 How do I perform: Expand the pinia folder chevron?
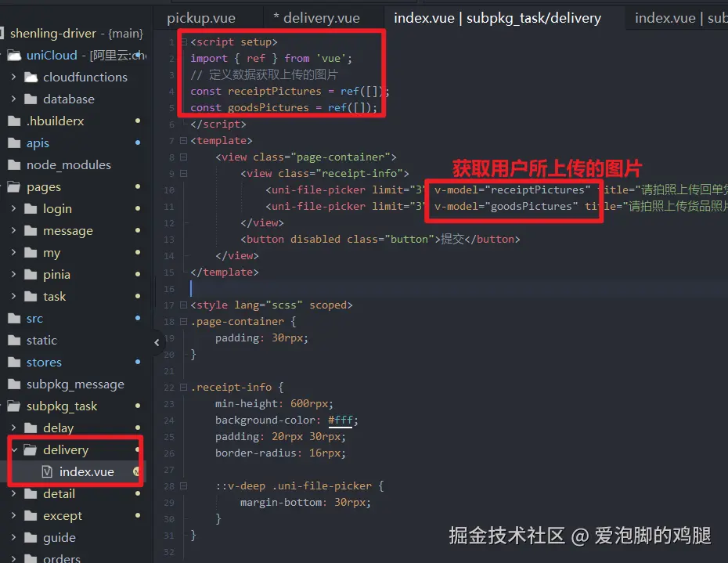click(13, 274)
